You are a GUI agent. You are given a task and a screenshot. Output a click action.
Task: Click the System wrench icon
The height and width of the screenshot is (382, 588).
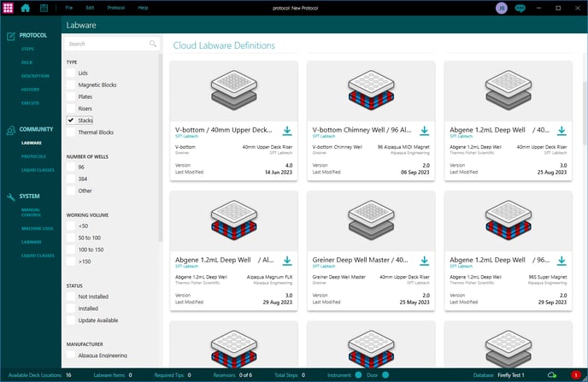[x=10, y=197]
